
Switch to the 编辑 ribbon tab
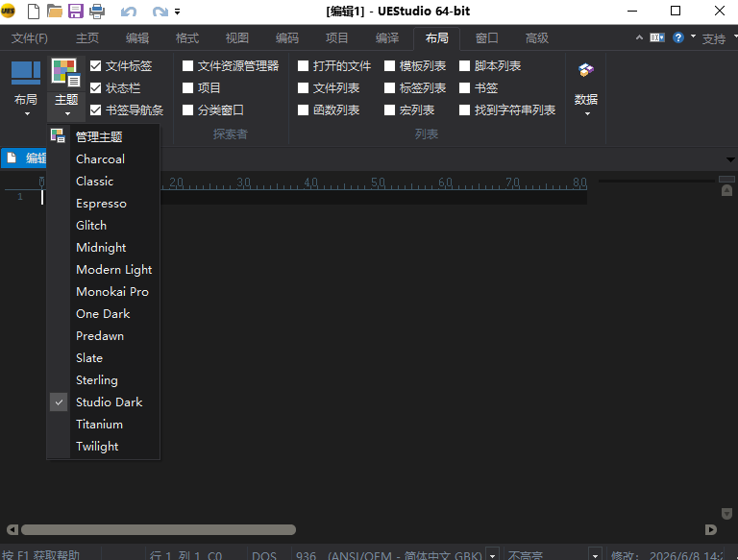click(x=137, y=38)
